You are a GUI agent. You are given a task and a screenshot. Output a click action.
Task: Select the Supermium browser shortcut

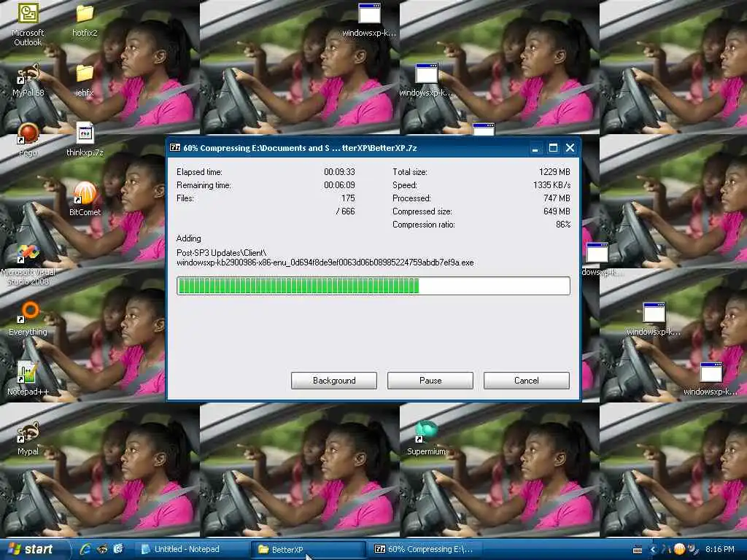click(426, 438)
